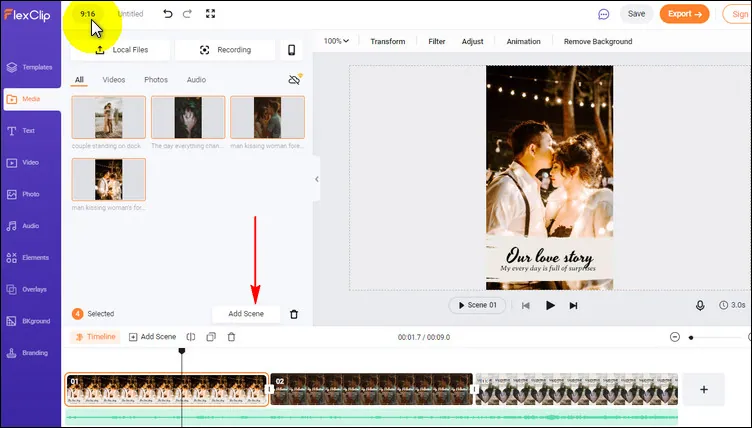The image size is (752, 428).
Task: Click the microphone voiceover icon
Action: (700, 305)
